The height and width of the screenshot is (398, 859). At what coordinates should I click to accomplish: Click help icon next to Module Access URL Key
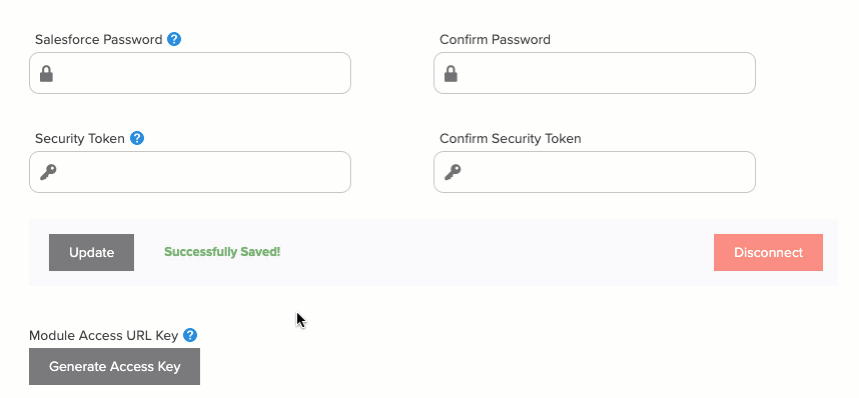tap(190, 335)
